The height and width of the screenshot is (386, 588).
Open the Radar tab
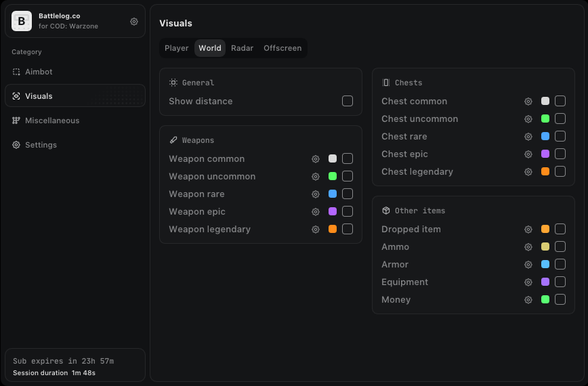[243, 48]
